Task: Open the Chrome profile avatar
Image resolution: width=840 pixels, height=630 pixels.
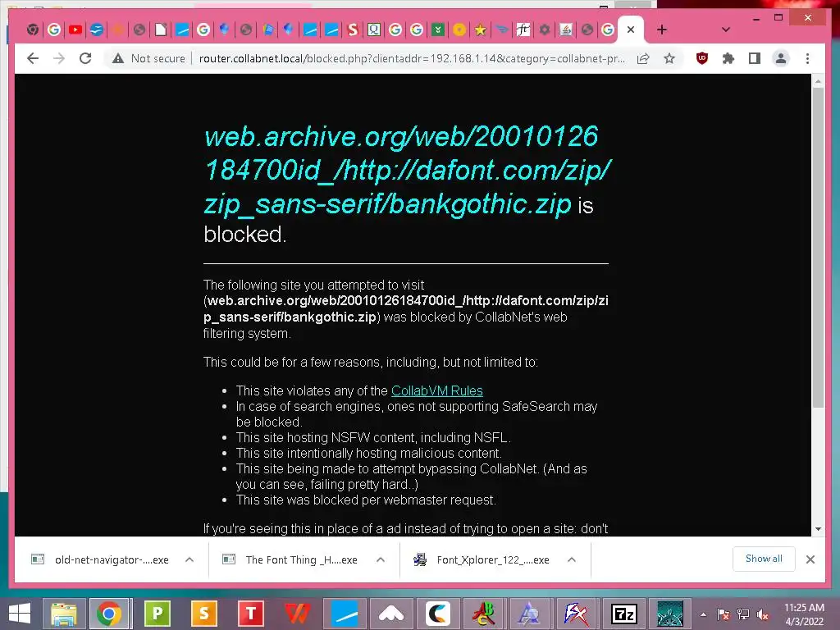Action: tap(781, 58)
